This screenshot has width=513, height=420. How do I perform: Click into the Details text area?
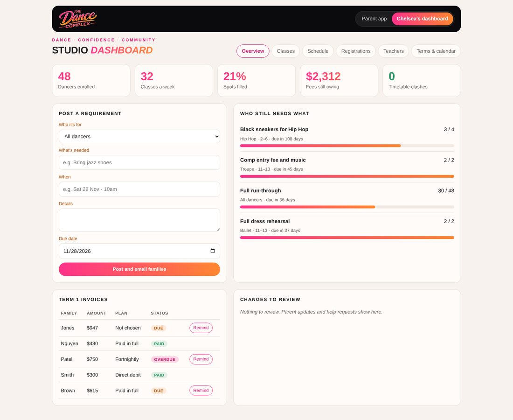[139, 220]
